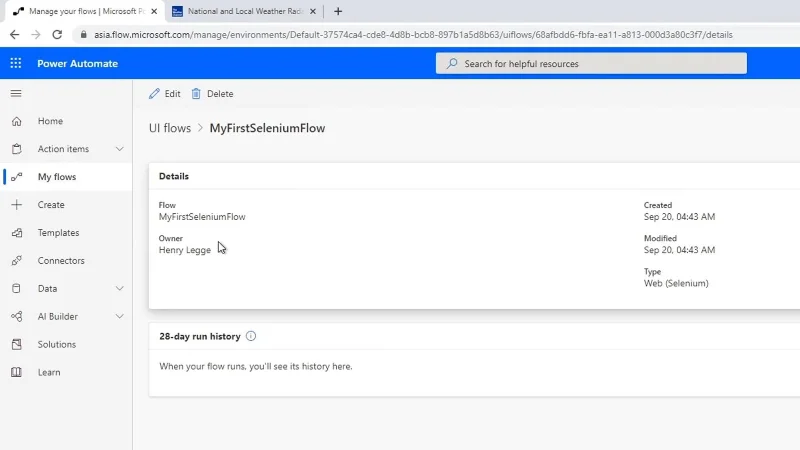
Task: Click the Connectors plug icon
Action: point(16,261)
